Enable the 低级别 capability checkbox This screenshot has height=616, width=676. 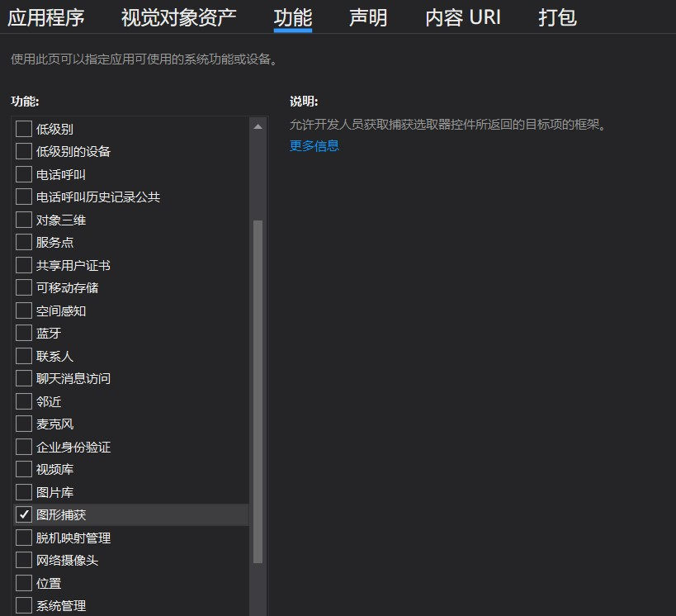pos(24,129)
